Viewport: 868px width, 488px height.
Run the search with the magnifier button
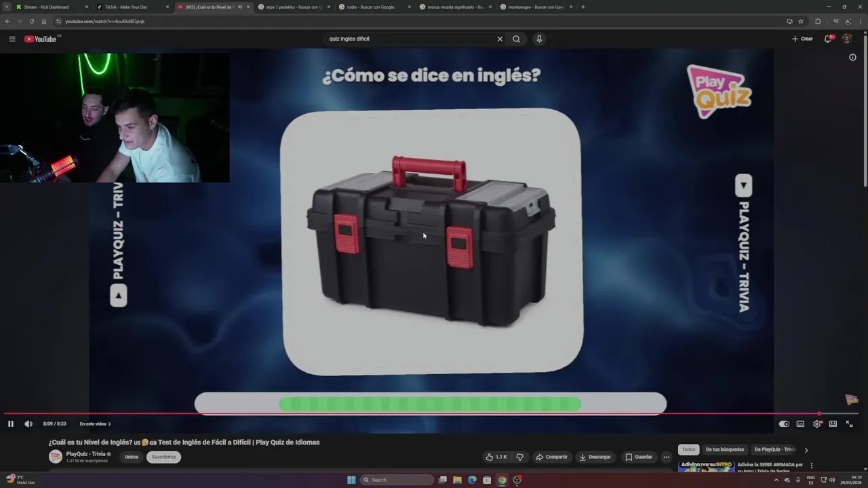point(516,39)
